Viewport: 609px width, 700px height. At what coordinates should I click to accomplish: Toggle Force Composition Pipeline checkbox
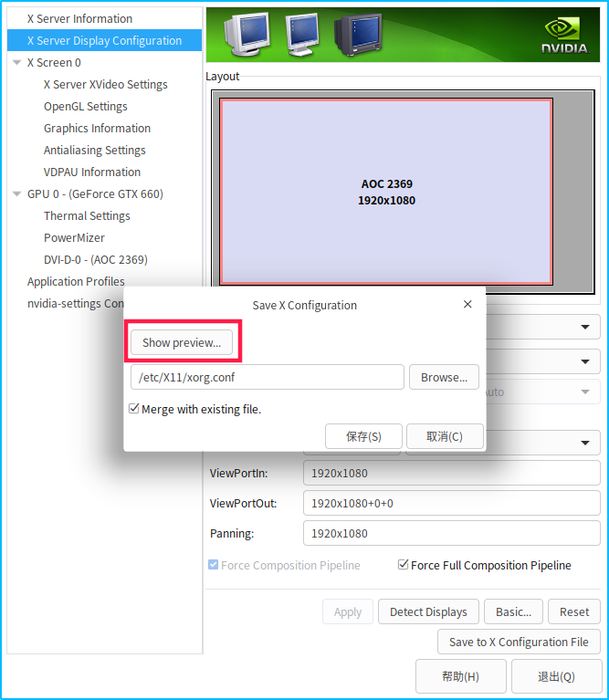pos(213,565)
